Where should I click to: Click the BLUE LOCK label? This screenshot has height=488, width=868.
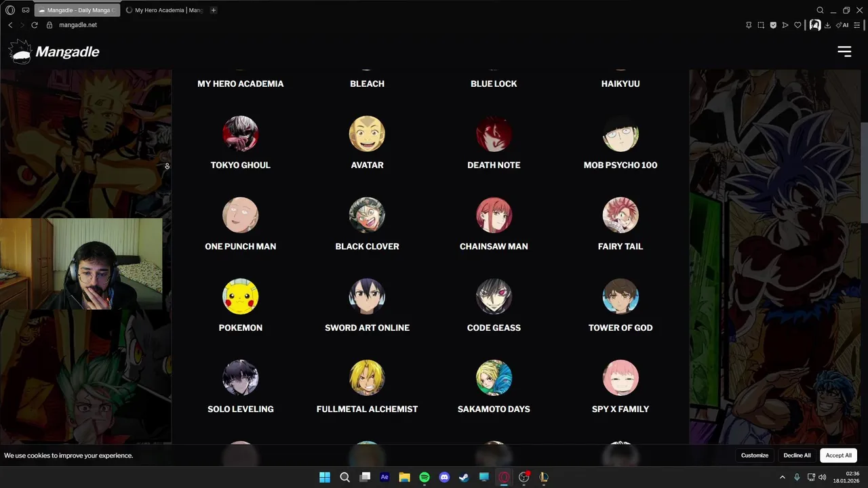494,84
